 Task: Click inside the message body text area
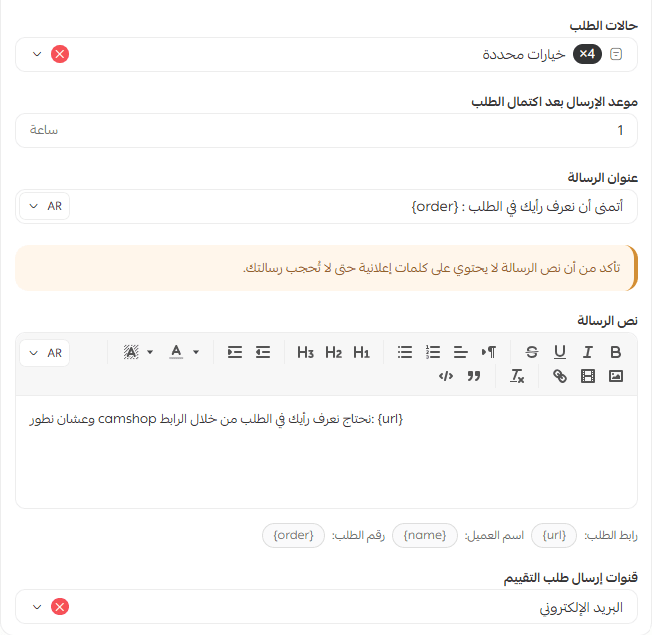(326, 452)
